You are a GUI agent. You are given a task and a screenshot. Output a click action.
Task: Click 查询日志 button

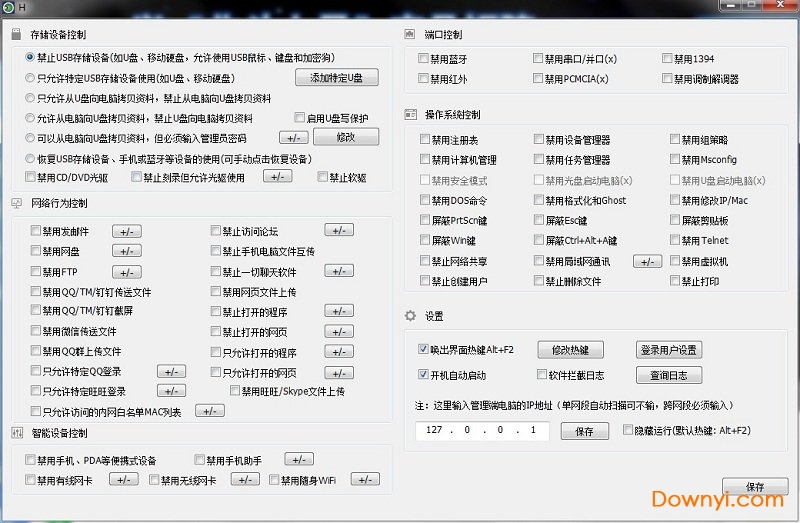pos(669,376)
